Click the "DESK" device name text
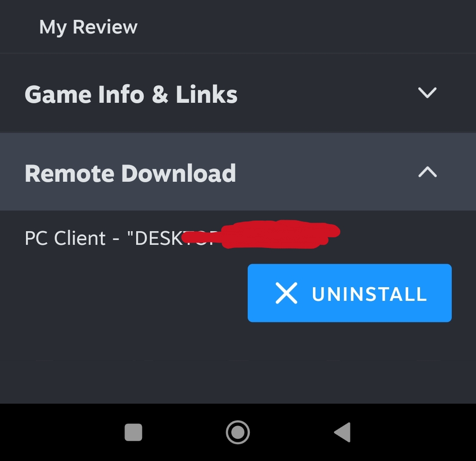 click(159, 238)
